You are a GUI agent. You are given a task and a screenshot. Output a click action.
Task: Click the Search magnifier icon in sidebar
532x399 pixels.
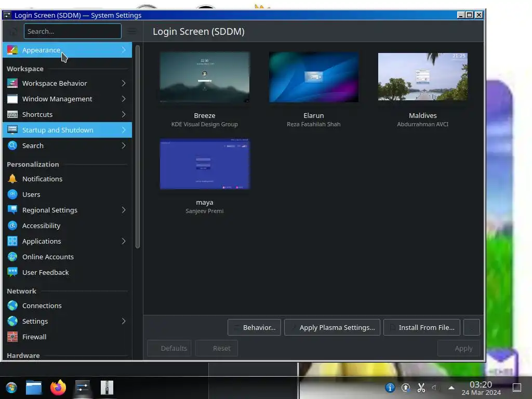12,145
